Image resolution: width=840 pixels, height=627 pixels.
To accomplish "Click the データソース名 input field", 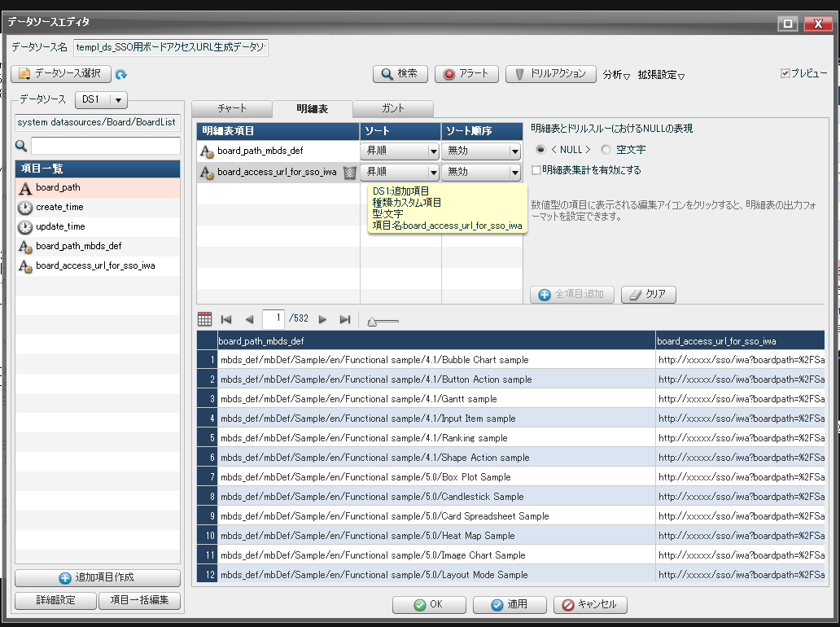I will point(170,47).
